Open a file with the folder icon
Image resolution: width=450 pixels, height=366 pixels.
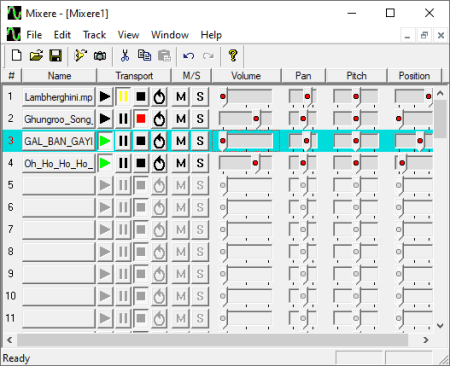(36, 55)
